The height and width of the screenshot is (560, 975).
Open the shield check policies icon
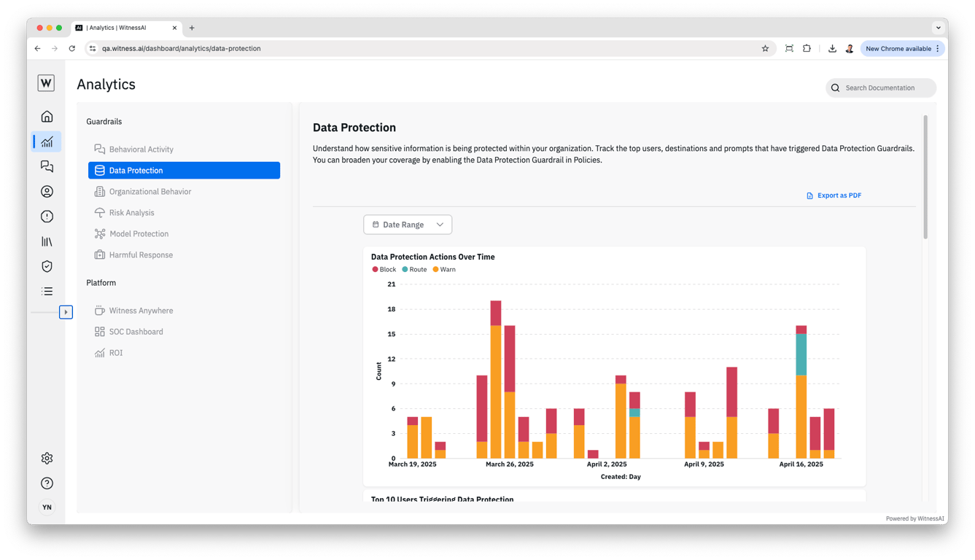(47, 266)
